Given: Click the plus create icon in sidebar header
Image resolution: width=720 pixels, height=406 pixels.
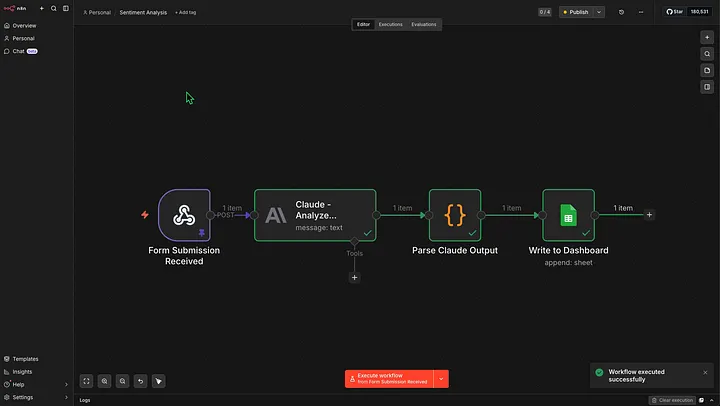Looking at the screenshot, I should pyautogui.click(x=42, y=8).
